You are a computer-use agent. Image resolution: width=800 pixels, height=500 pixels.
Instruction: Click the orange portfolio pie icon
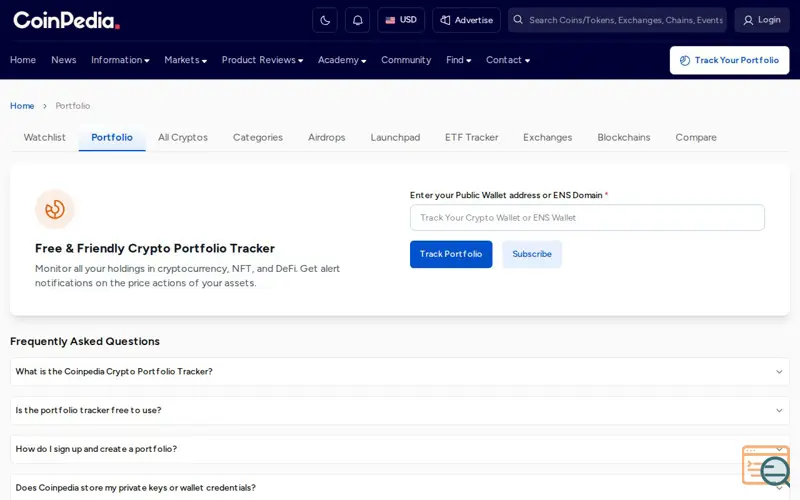[x=55, y=209]
